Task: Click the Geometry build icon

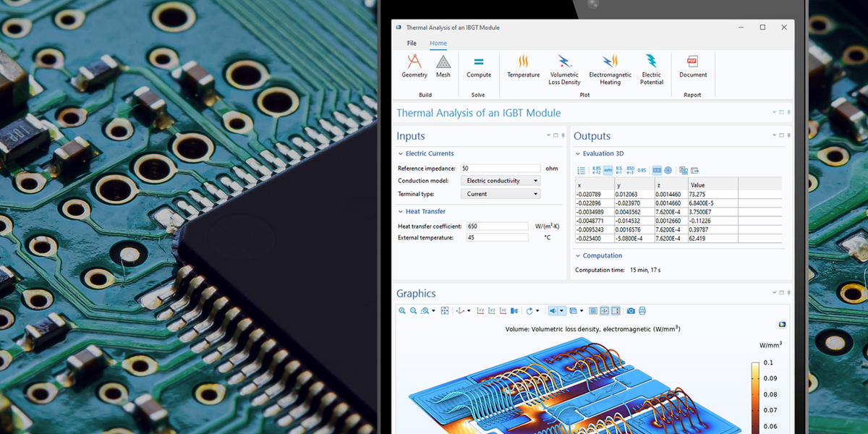Action: pyautogui.click(x=414, y=65)
